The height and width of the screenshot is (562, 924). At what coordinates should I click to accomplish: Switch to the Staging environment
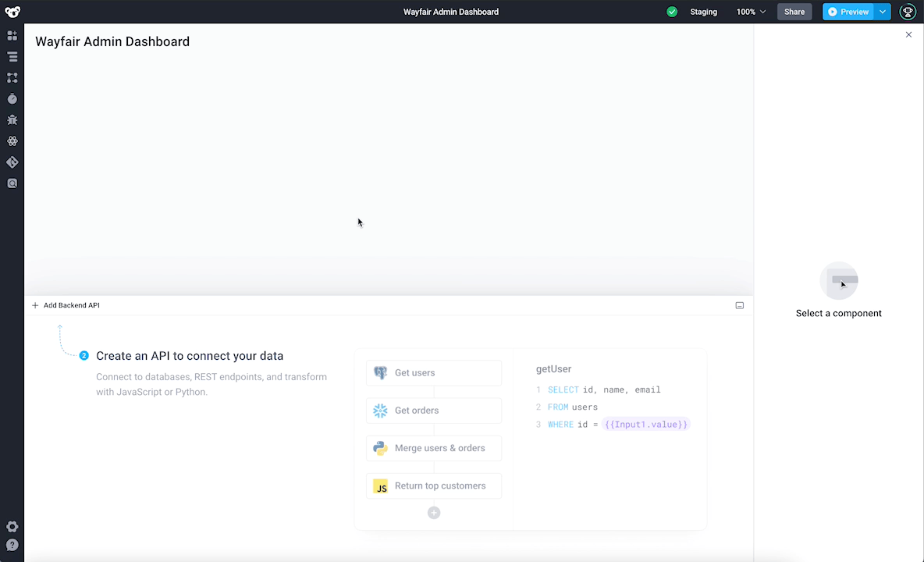[x=703, y=12]
